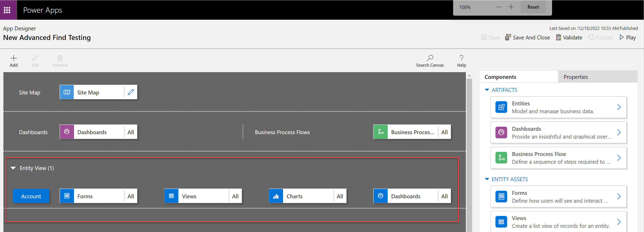Click All on the Charts tile

point(340,196)
